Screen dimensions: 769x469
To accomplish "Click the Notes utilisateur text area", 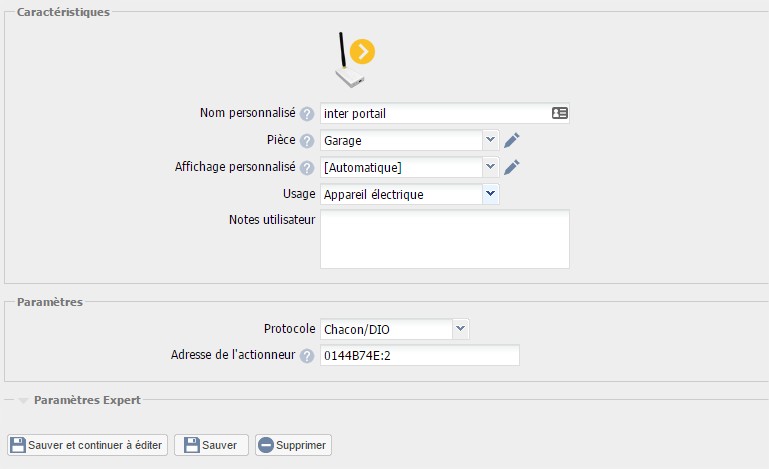I will point(444,238).
